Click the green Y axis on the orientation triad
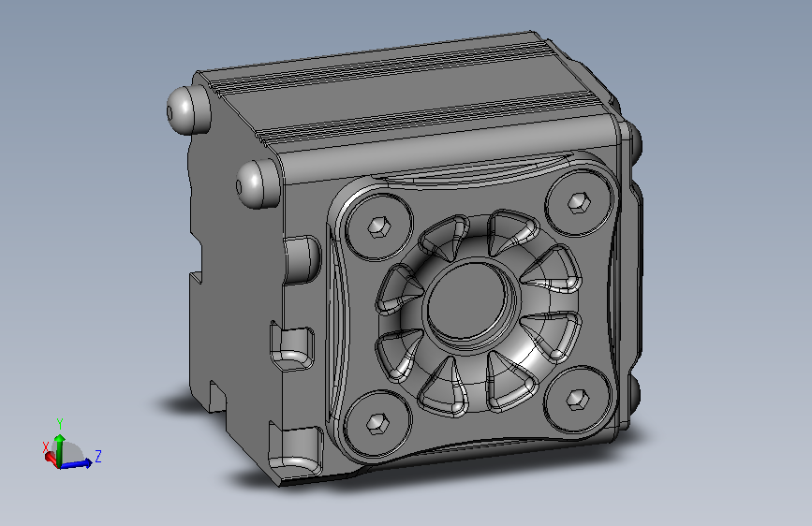 pyautogui.click(x=60, y=449)
